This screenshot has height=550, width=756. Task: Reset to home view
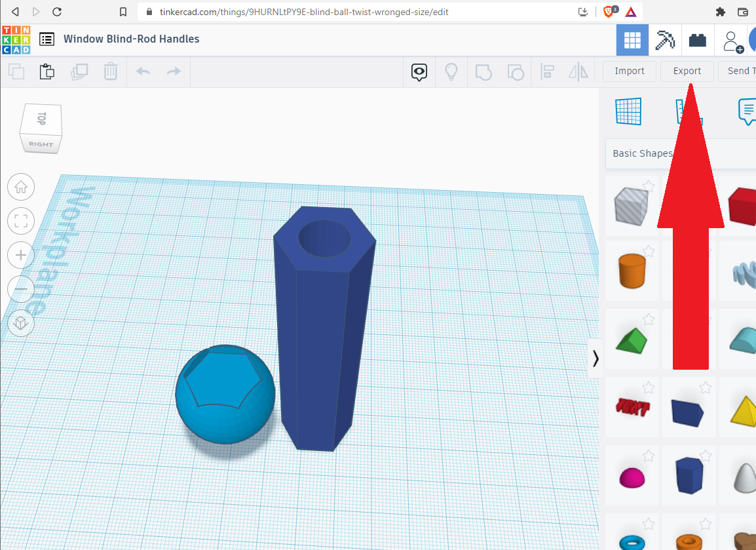point(21,187)
